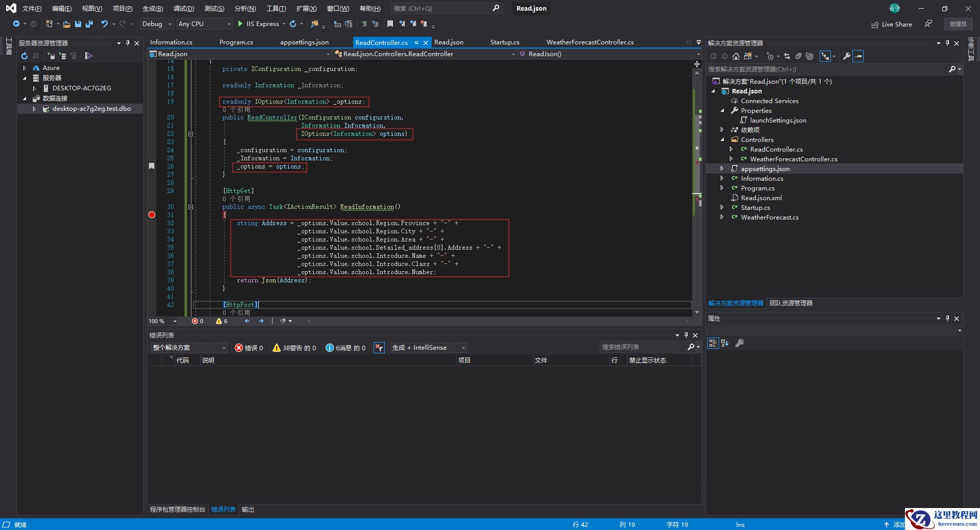Open the 调试(D) menu

(x=183, y=9)
